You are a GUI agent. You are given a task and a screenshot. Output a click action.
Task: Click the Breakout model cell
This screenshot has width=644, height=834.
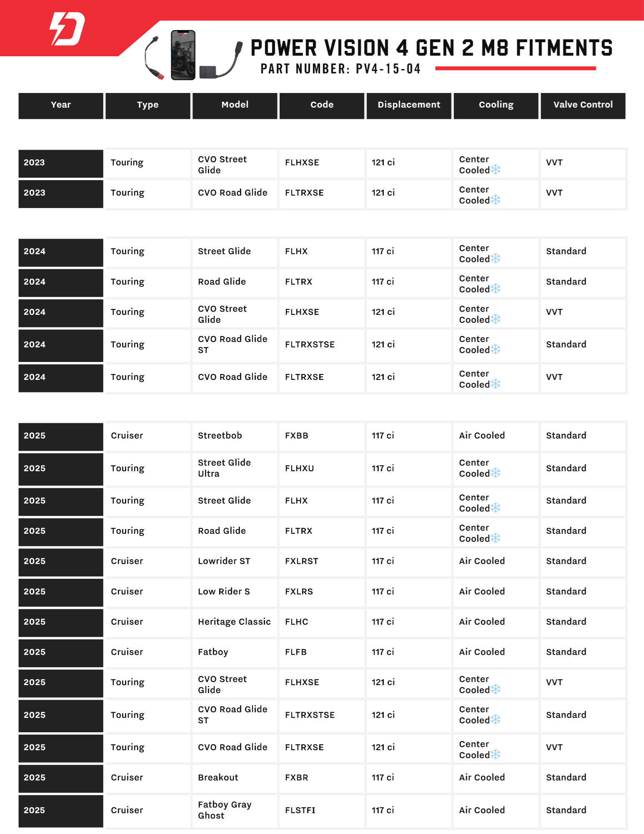pos(218,777)
